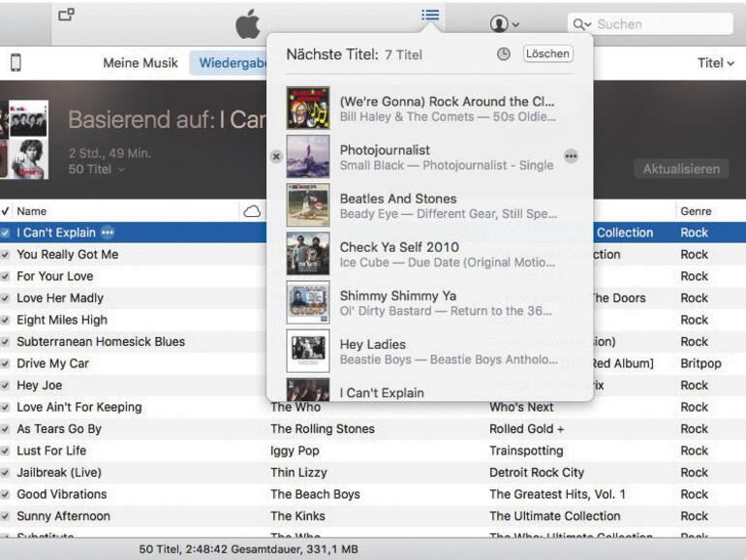Toggle the Eight Miles High checkbox
746x560 pixels.
(5, 320)
